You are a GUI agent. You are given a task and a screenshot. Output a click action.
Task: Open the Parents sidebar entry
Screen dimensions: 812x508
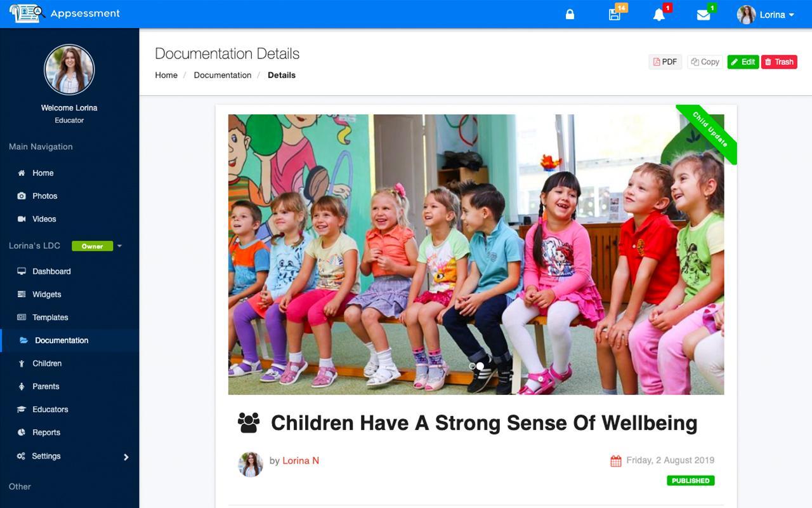click(x=46, y=386)
